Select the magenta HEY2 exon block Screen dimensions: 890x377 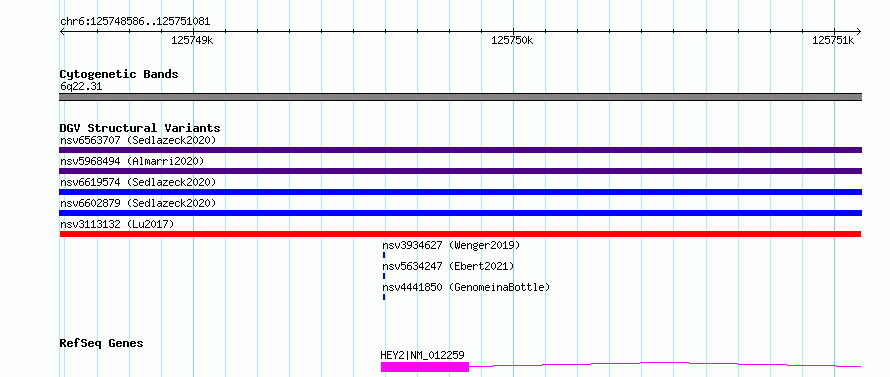425,367
